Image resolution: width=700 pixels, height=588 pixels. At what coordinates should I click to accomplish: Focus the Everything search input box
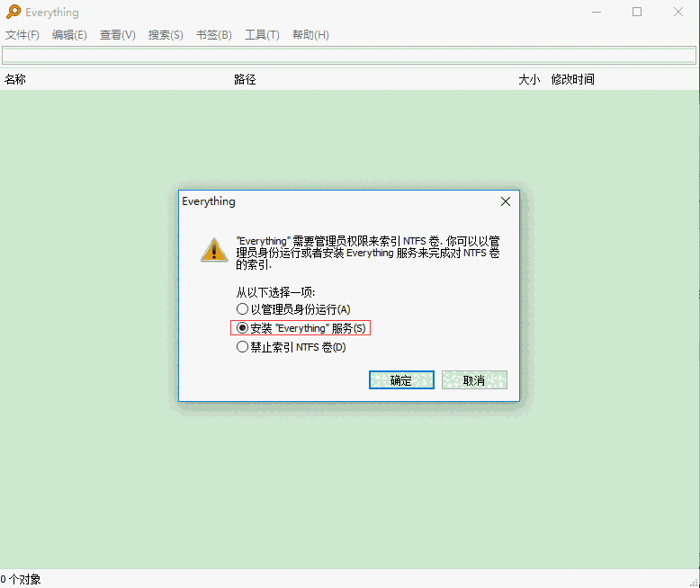point(349,56)
